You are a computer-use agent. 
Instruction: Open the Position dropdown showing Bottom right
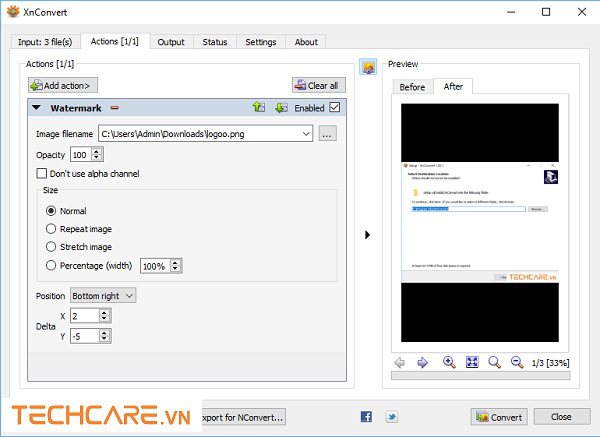[103, 295]
